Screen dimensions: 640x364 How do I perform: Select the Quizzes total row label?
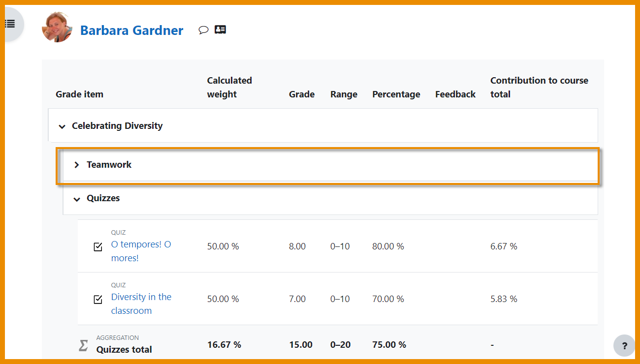pyautogui.click(x=124, y=350)
